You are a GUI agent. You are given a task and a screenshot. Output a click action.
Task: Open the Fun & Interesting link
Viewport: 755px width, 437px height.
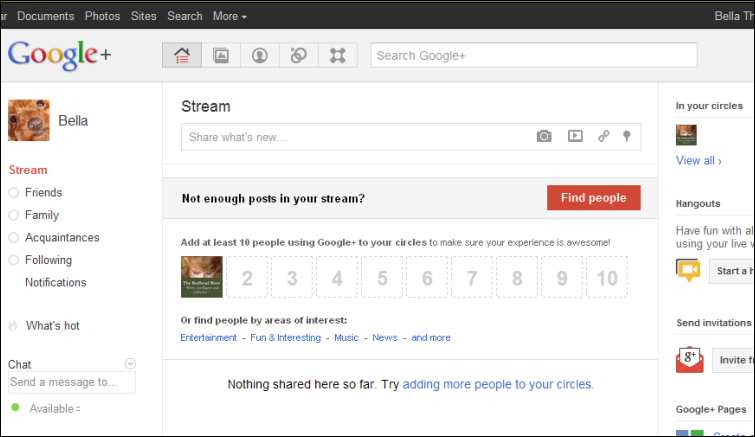point(286,337)
